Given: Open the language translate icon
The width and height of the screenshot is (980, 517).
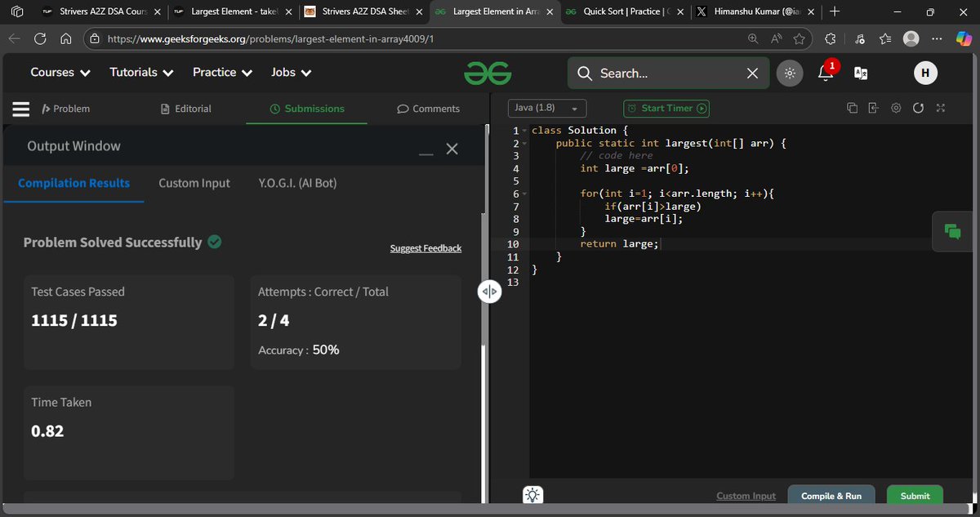Looking at the screenshot, I should 861,73.
